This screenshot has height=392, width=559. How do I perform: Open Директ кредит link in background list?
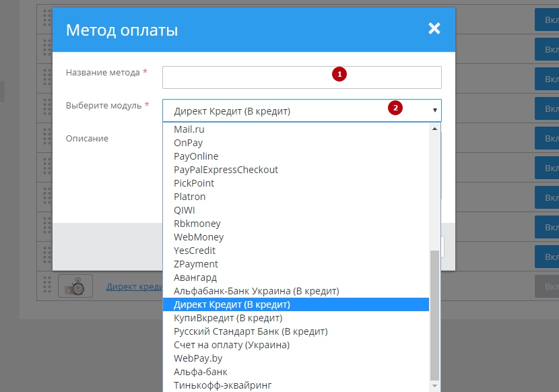[135, 287]
